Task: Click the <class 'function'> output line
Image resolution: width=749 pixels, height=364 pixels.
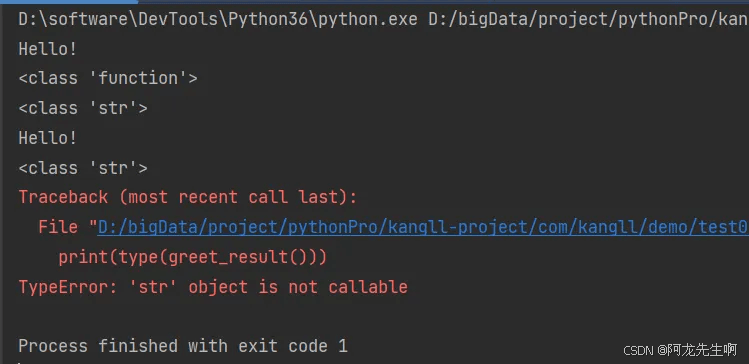Action: [x=108, y=78]
